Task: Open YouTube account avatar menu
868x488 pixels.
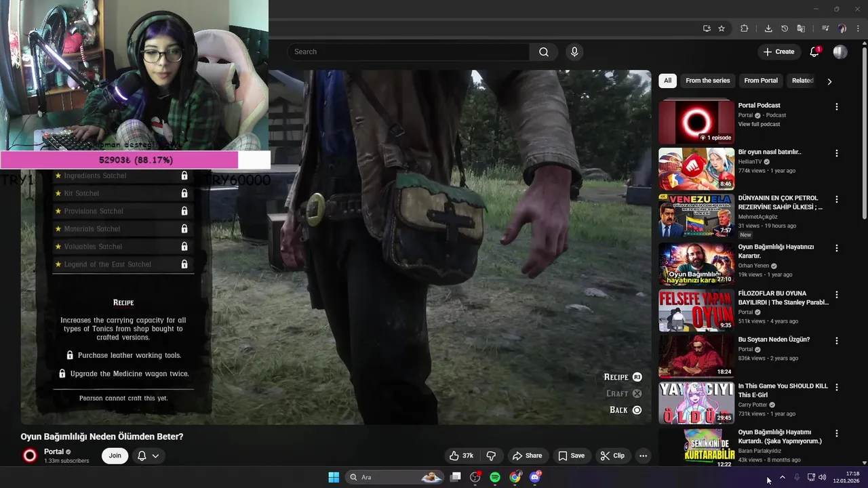Action: coord(840,52)
